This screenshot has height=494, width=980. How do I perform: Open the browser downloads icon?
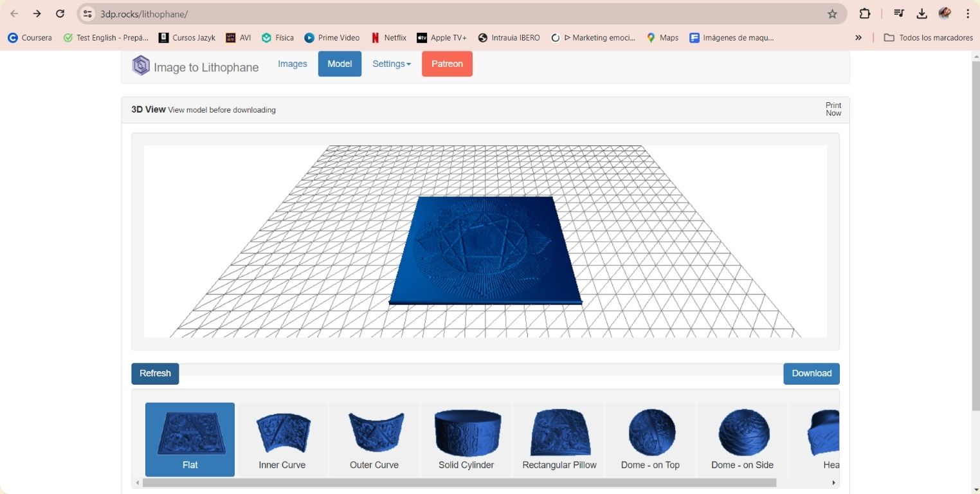pyautogui.click(x=921, y=14)
